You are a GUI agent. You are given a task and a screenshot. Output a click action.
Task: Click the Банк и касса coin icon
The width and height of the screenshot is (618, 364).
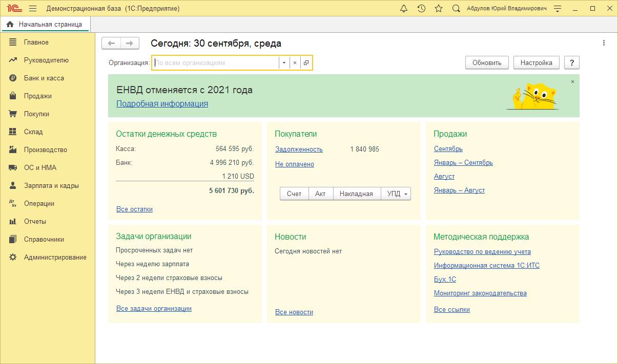(13, 78)
